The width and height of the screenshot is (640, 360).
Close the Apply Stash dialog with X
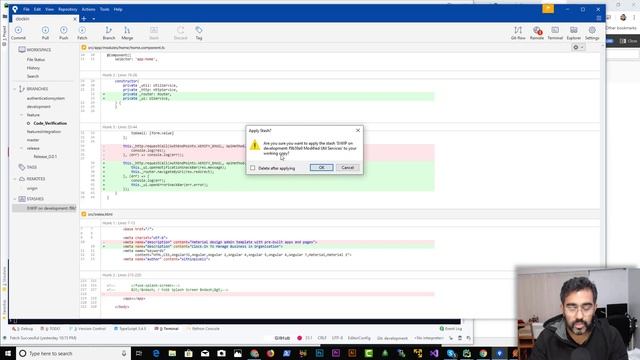[358, 130]
